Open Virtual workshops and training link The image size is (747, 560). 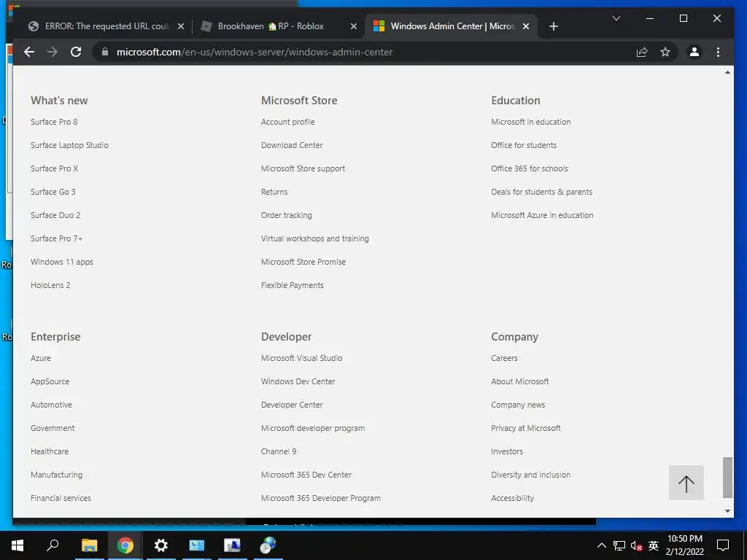[315, 238]
